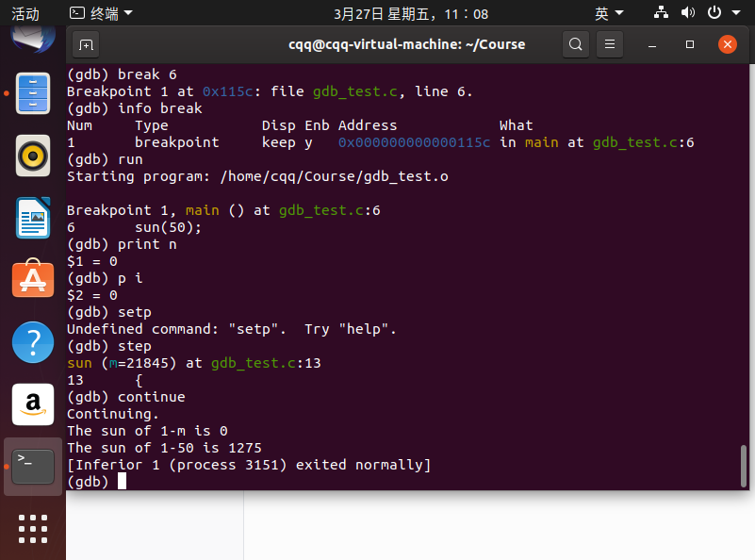
Task: Open the Files manager in dock
Action: coord(33,93)
